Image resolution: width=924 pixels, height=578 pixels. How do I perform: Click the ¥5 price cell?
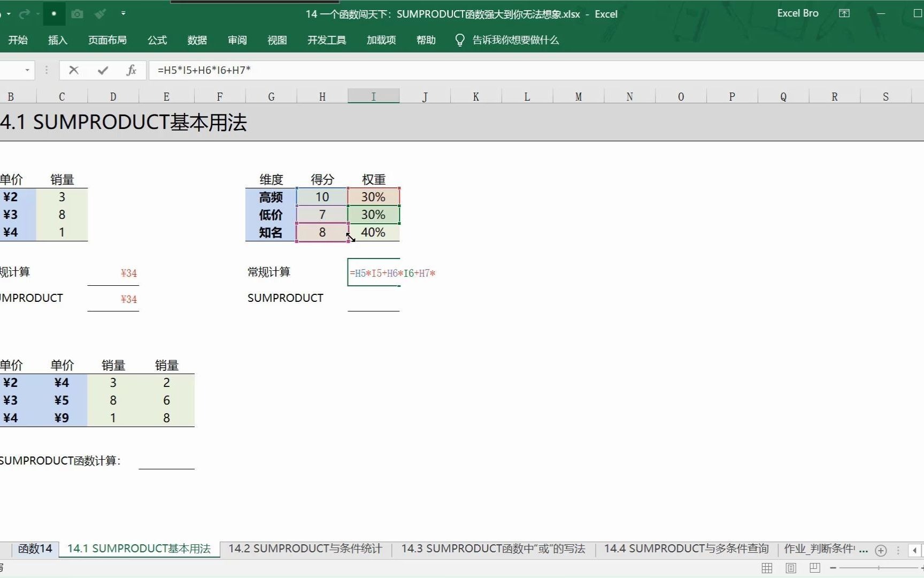[61, 400]
